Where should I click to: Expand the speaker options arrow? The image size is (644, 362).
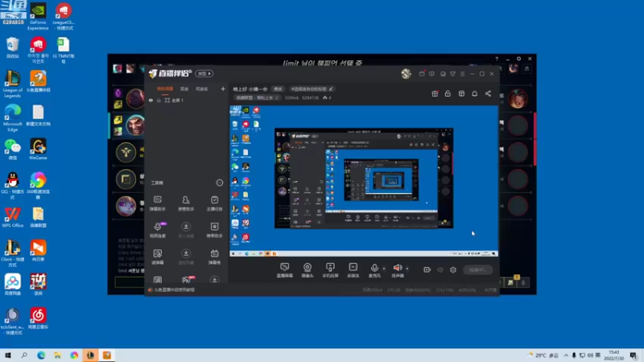[x=407, y=269]
